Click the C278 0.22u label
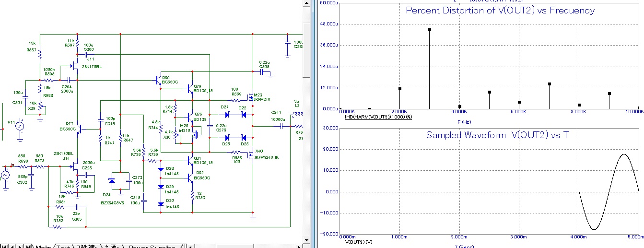The width and height of the screenshot is (644, 248). 221,128
